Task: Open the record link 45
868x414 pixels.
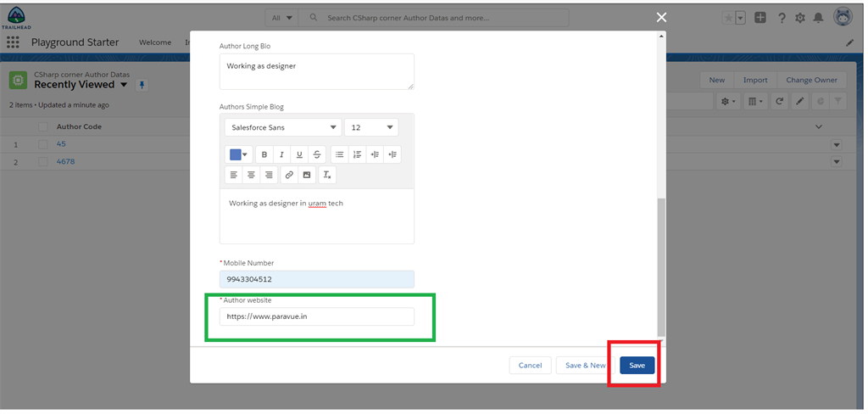Action: point(61,144)
